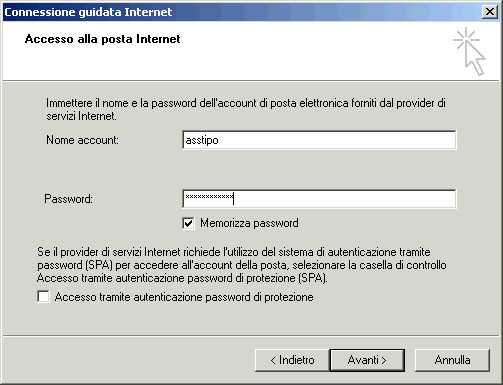The image size is (503, 385).
Task: Click the Connessione guidata Internet title bar
Action: (242, 12)
